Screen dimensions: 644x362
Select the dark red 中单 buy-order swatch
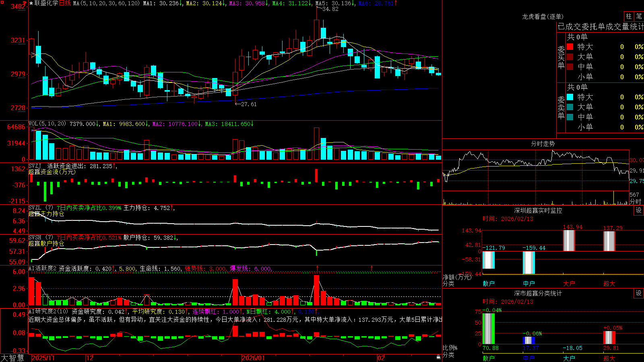point(570,67)
